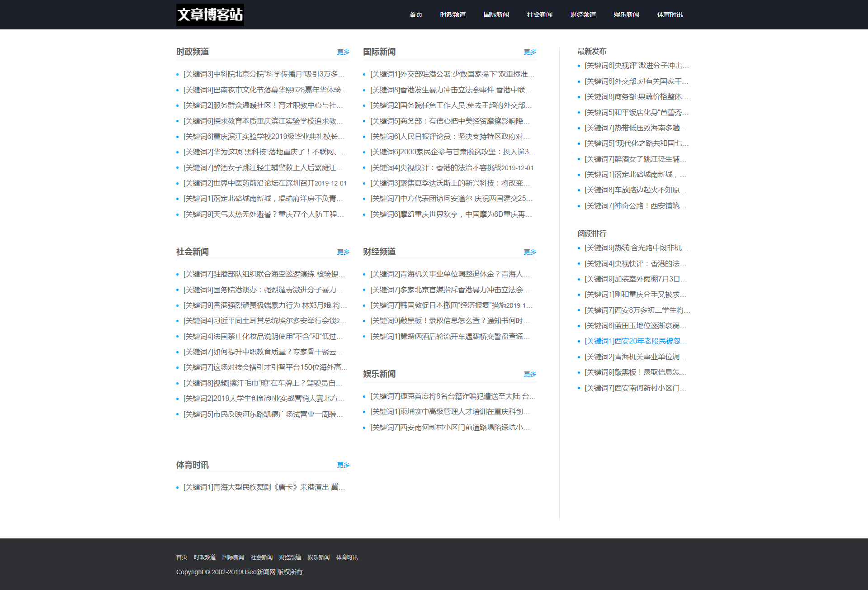Open highlighted item 西安20年老股民被忽
This screenshot has height=590, width=868.
tap(636, 341)
